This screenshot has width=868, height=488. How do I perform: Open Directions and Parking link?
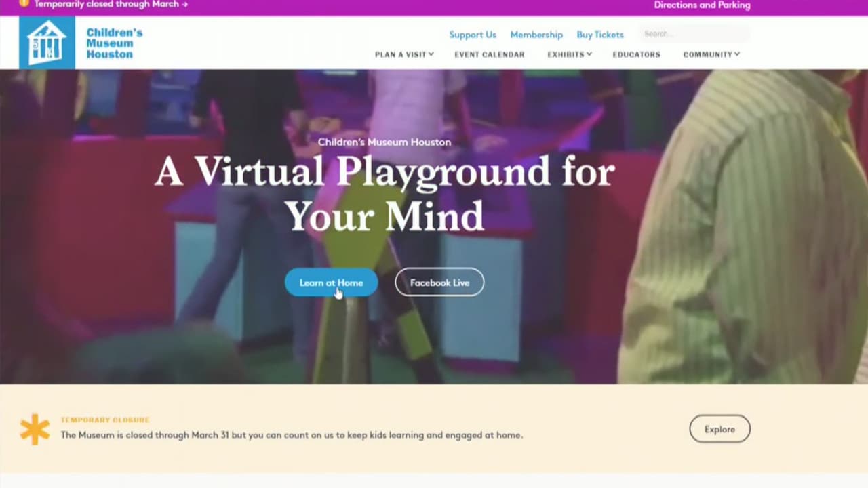pyautogui.click(x=702, y=5)
